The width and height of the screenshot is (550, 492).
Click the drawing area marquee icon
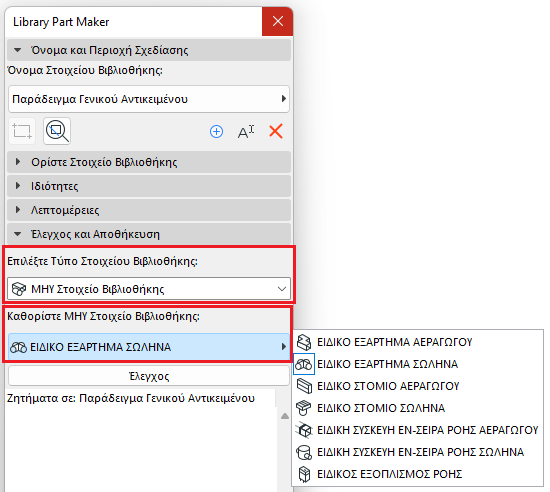(x=22, y=131)
